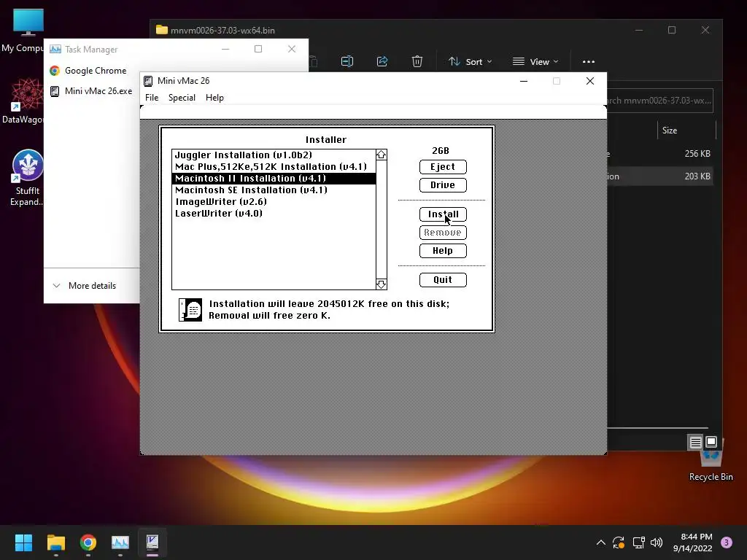Click the Help button in Installer dialog
Viewport: 747px width, 560px height.
pyautogui.click(x=443, y=251)
